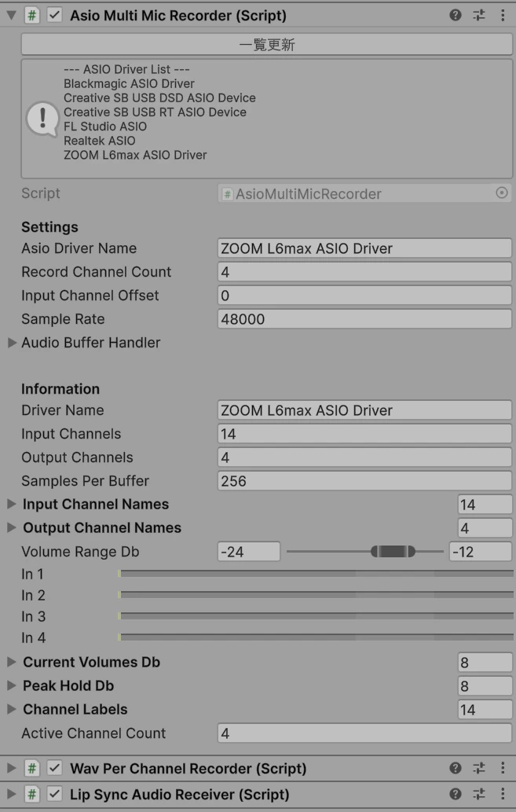Click the AsioMultiMicRecorder script reference field
The width and height of the screenshot is (516, 812).
click(365, 193)
